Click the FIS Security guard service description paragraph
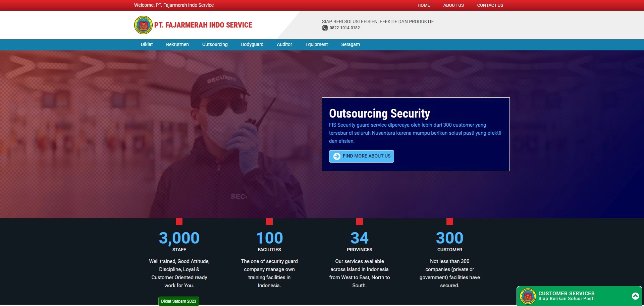This screenshot has width=644, height=306. point(415,133)
